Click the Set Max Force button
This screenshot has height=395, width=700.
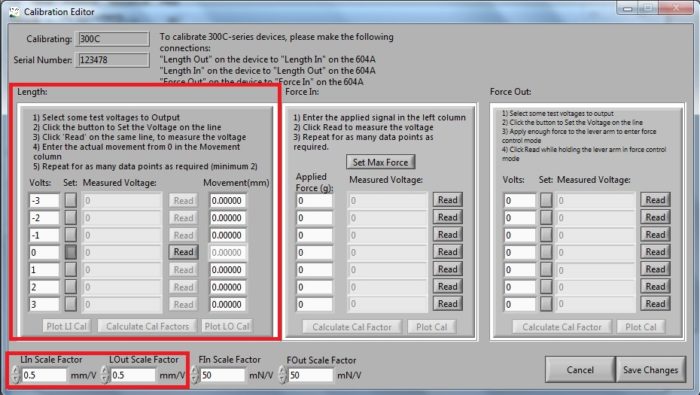[x=381, y=162]
